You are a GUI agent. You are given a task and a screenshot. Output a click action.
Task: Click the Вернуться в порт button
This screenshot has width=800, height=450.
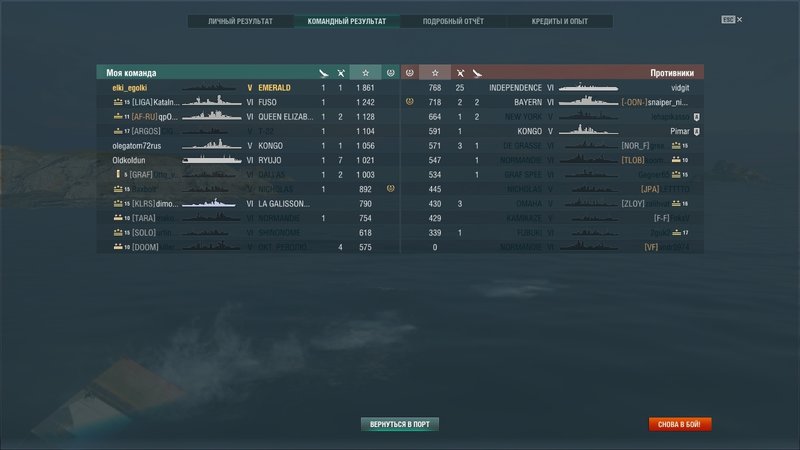point(400,424)
